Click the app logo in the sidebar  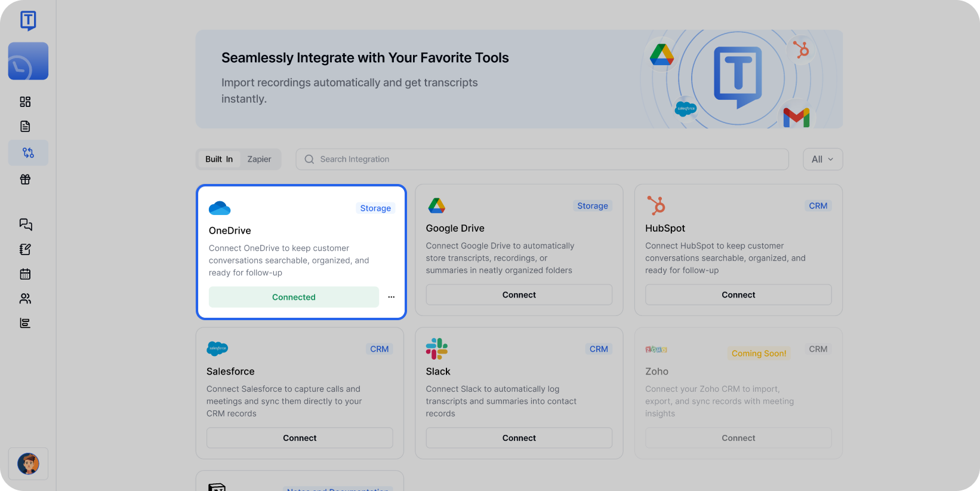28,21
